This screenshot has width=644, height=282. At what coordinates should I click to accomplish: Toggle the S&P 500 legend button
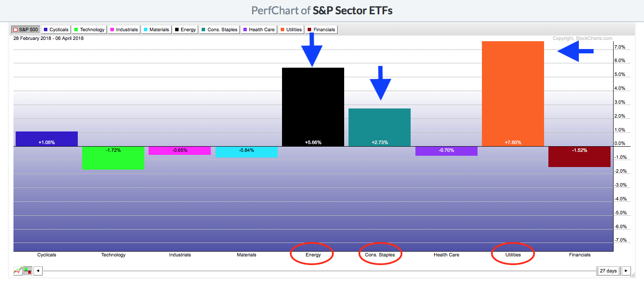coord(26,30)
